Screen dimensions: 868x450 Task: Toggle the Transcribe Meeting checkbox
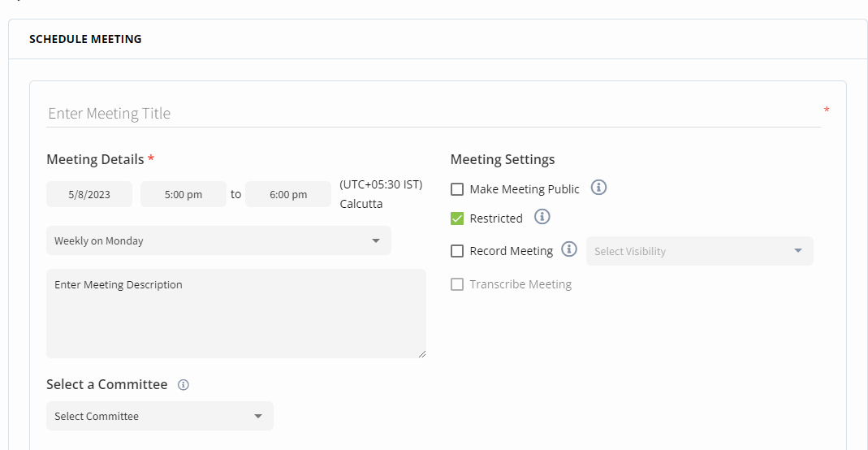(457, 284)
